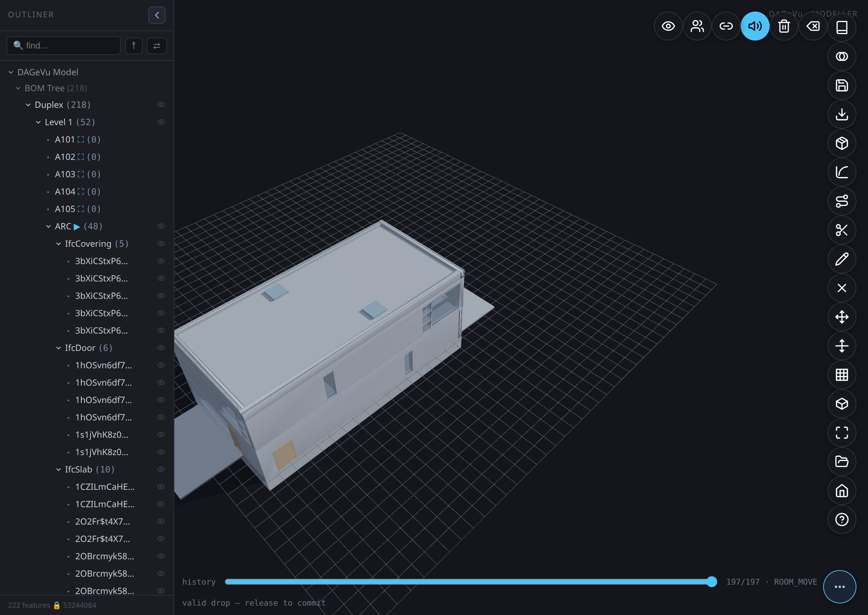Hide the first 1s1jVhK8z0 door item
Viewport: 868px width, 615px height.
[161, 435]
